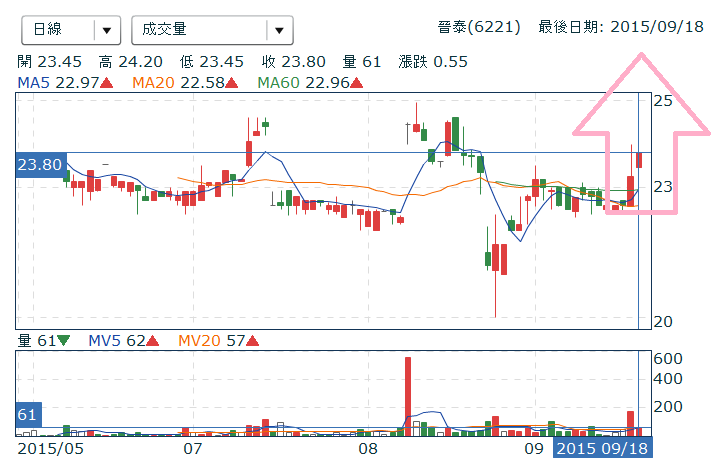This screenshot has height=466, width=711.
Task: Click the tallest red volume bar in August
Action: coord(408,397)
